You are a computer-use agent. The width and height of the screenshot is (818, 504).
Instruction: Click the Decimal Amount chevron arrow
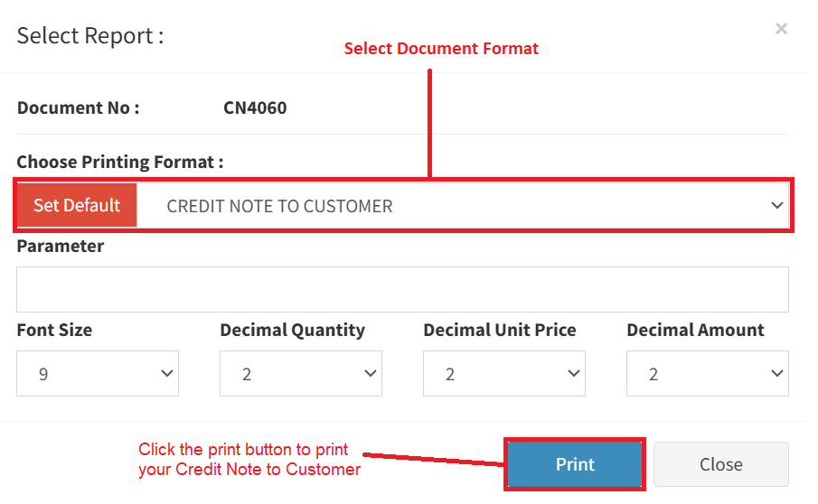pyautogui.click(x=776, y=374)
